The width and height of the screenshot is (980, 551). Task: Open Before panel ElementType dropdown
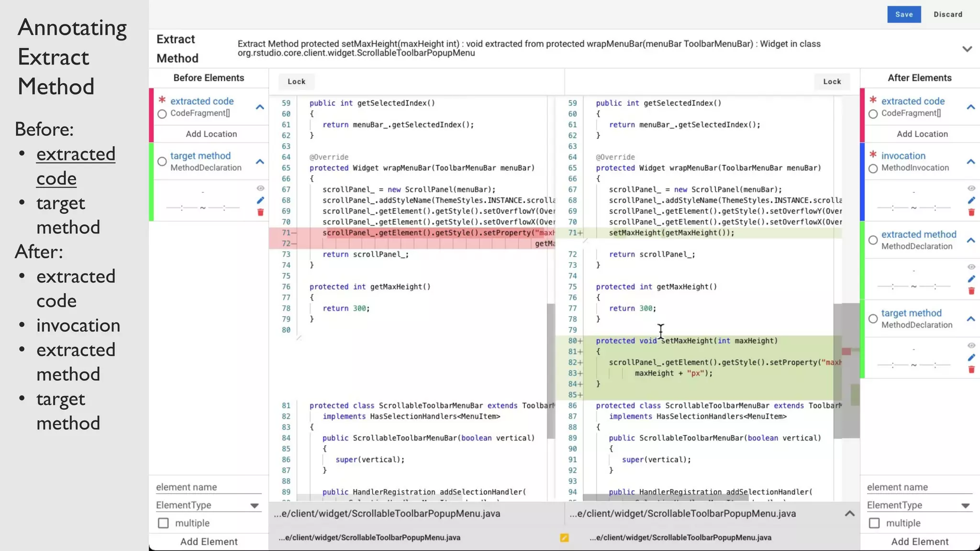(x=209, y=505)
